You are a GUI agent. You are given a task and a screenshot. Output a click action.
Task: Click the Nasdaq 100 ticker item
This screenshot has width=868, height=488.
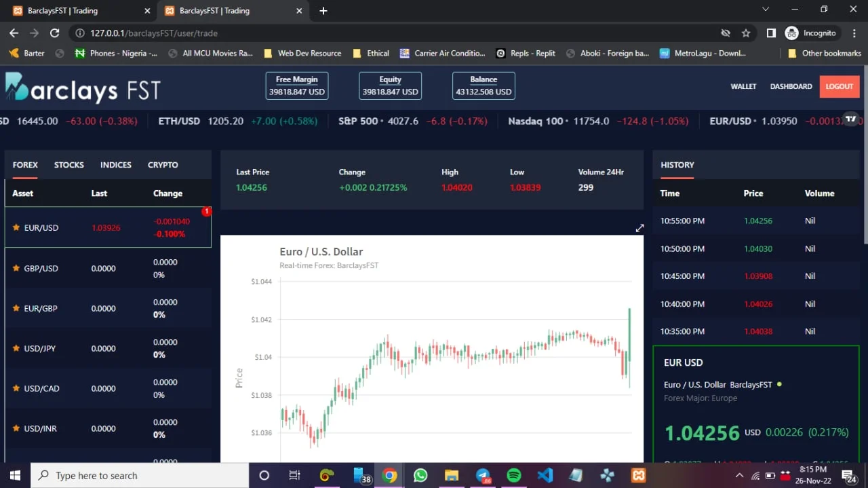(x=598, y=121)
